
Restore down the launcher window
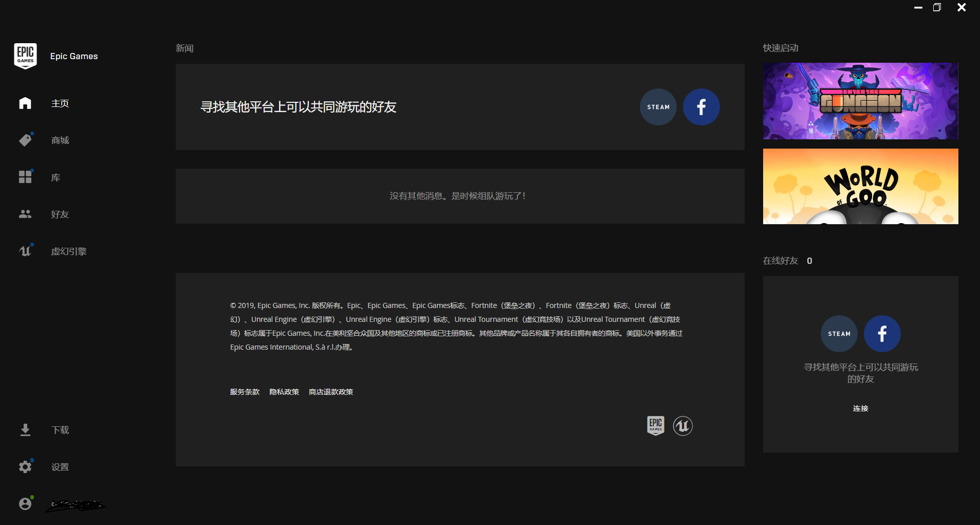(937, 8)
